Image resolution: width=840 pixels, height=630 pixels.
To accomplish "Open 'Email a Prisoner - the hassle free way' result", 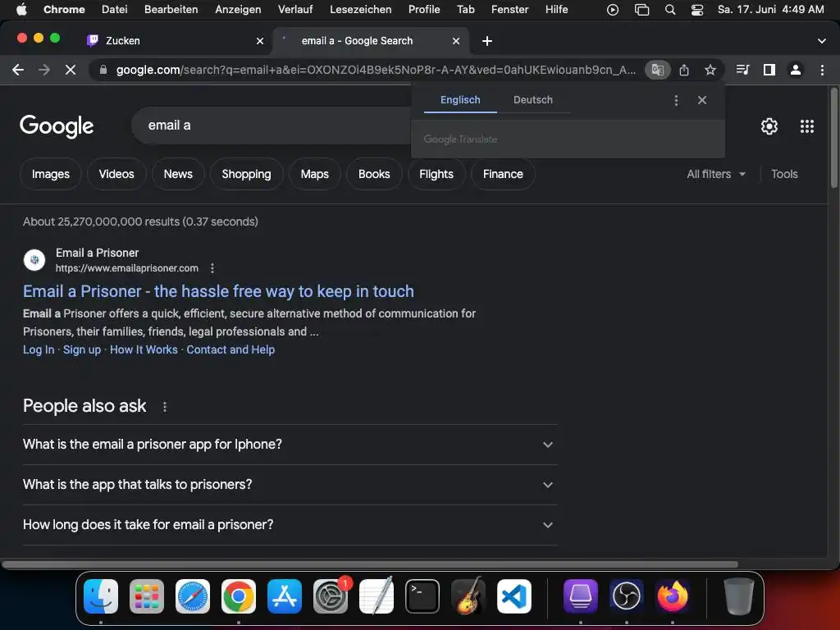I will [218, 291].
